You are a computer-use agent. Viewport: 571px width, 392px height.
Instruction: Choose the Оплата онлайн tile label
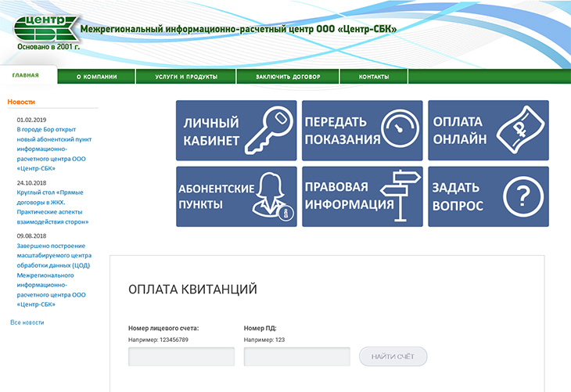pos(460,130)
